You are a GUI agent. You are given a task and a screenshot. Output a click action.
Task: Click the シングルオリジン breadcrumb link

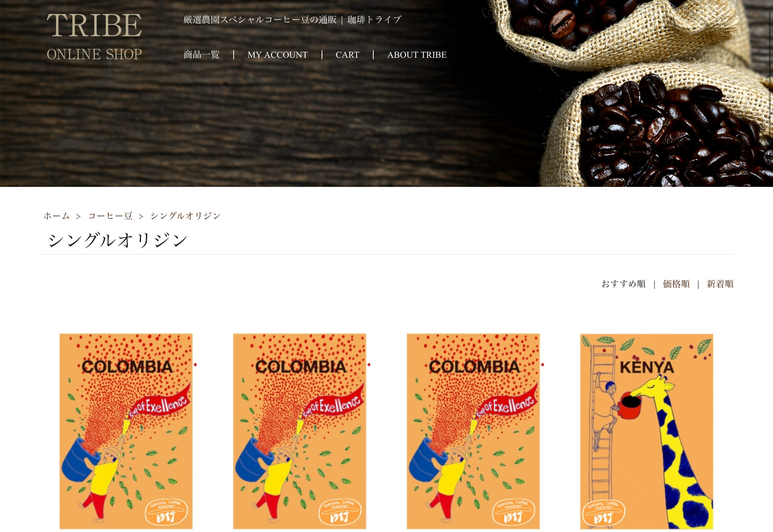click(x=185, y=216)
